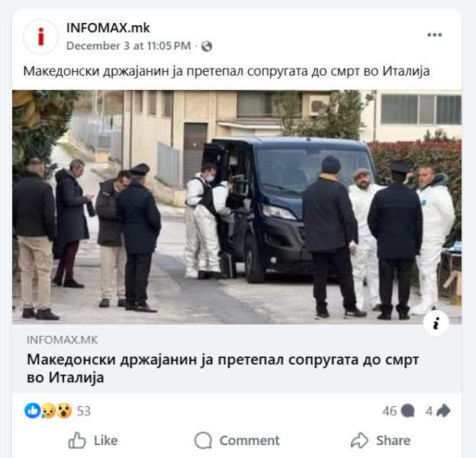Click the Comment button
This screenshot has height=458, width=476.
click(x=236, y=440)
